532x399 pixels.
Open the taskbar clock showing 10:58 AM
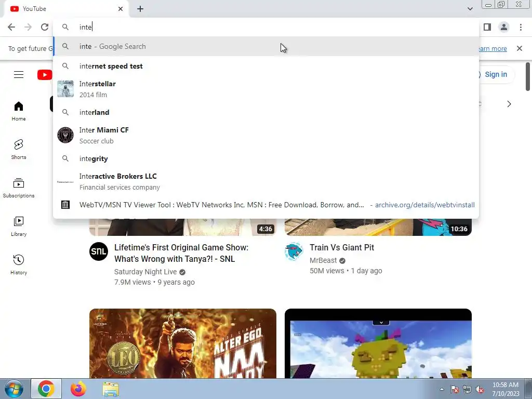tap(506, 389)
